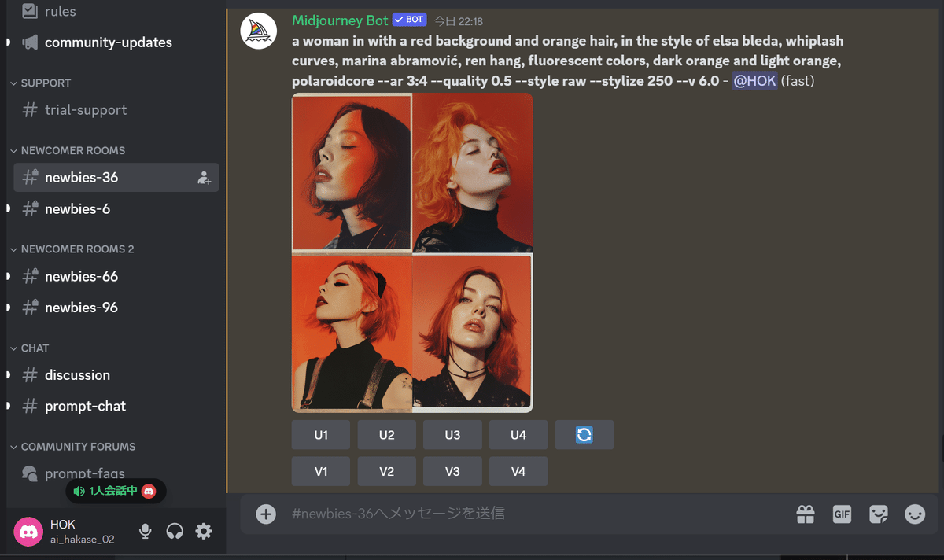Create variations with V3

pos(452,471)
